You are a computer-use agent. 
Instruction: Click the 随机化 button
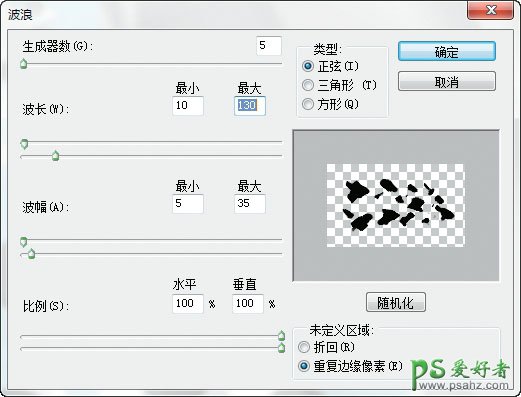[396, 302]
